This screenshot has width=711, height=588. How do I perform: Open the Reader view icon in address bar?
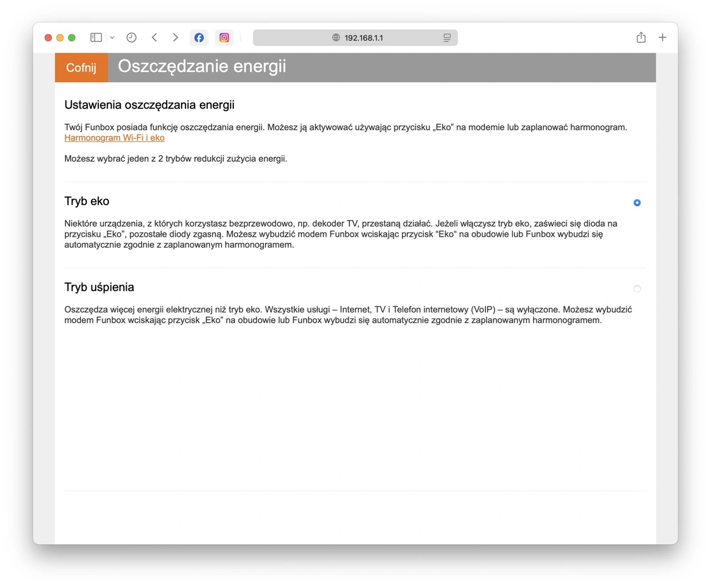pos(447,38)
